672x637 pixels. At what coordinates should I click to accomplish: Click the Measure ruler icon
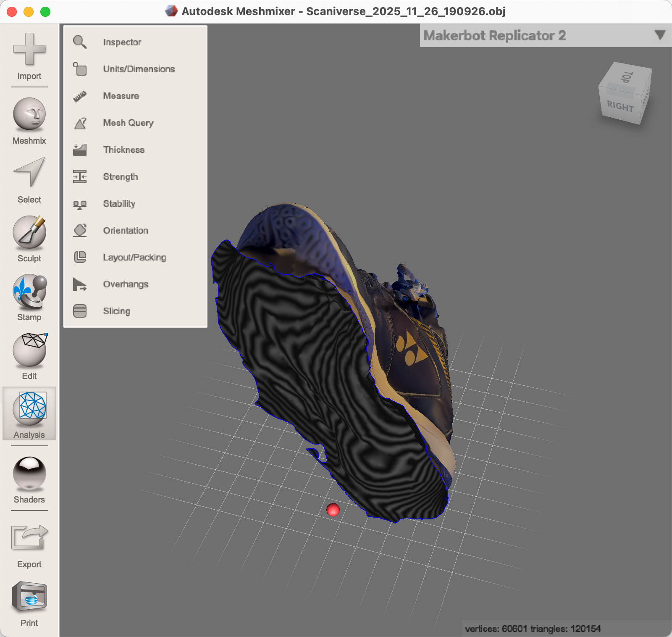(x=121, y=96)
